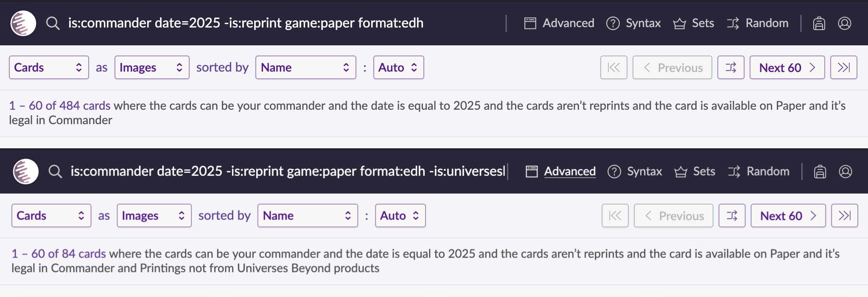The width and height of the screenshot is (868, 297).
Task: Open underlined Advanced link in bottom header
Action: [x=560, y=171]
